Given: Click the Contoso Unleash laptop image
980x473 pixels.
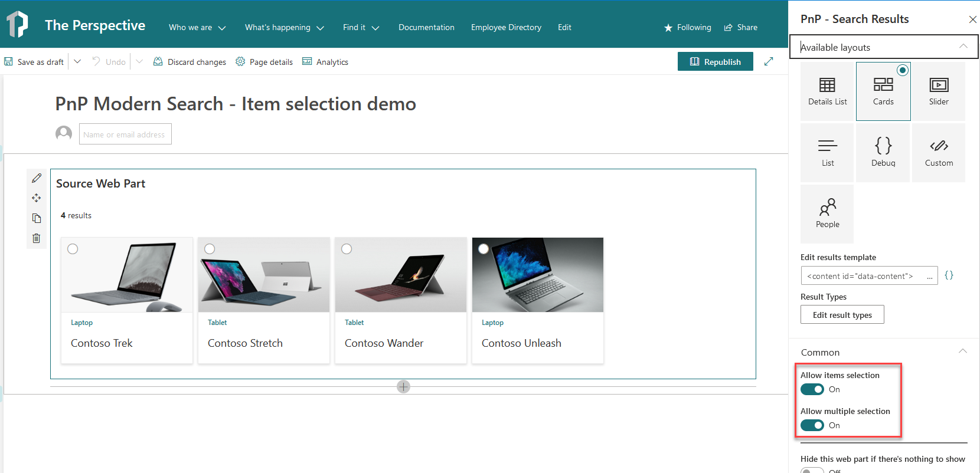Looking at the screenshot, I should point(538,275).
